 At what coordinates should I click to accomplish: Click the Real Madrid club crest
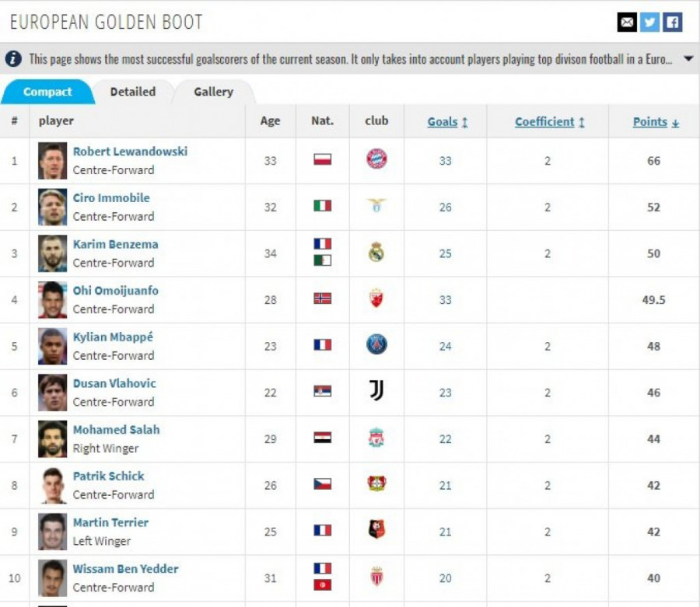tap(376, 253)
